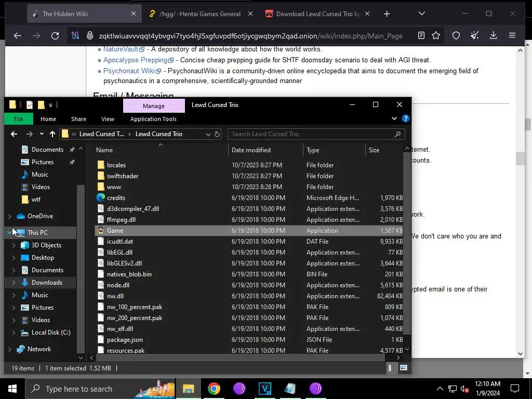Expand 3D Objects in navigation pane
Viewport: 532px width, 399px height.
(x=14, y=245)
